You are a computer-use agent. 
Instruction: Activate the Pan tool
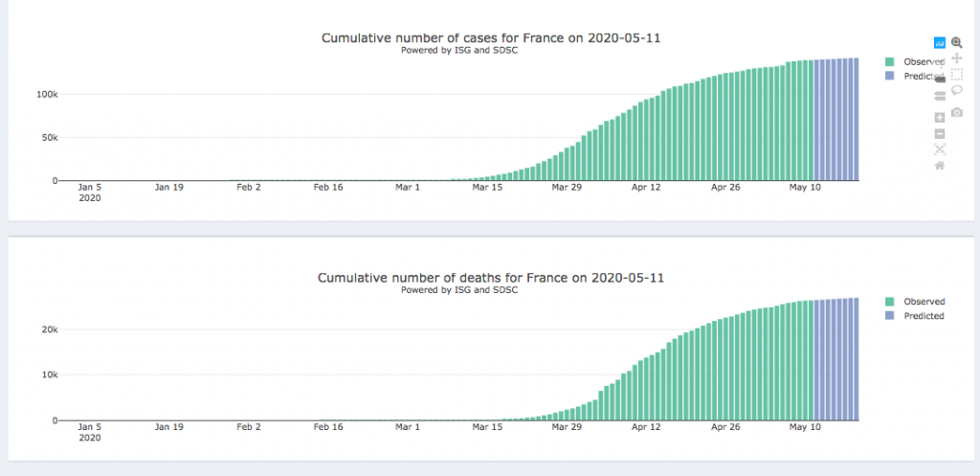point(957,58)
